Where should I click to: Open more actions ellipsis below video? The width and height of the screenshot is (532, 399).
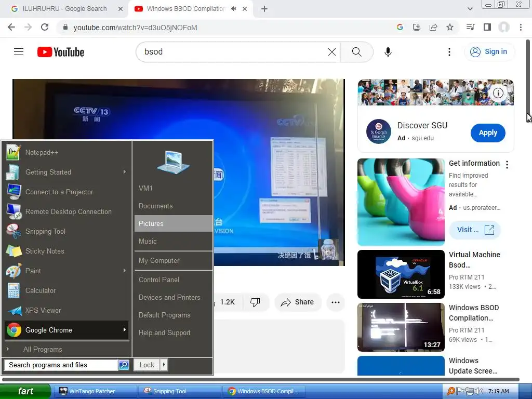click(x=336, y=302)
